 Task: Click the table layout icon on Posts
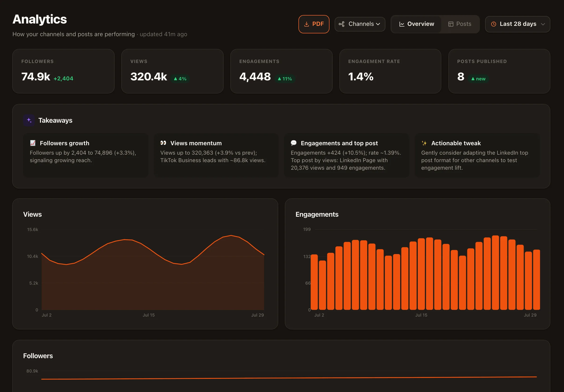pyautogui.click(x=450, y=24)
